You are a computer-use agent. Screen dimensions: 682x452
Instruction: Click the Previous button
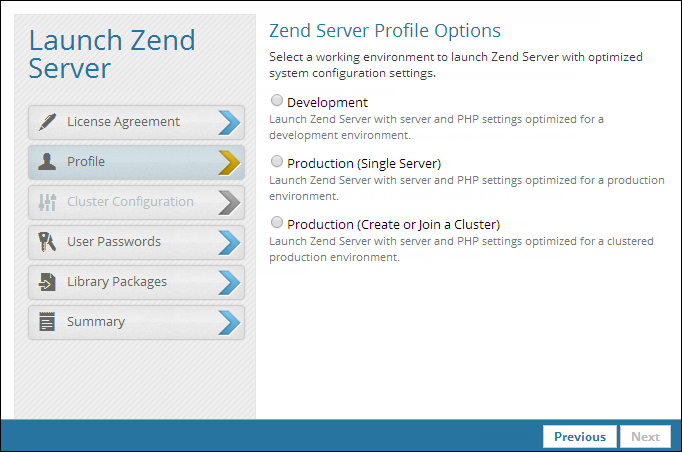(580, 436)
